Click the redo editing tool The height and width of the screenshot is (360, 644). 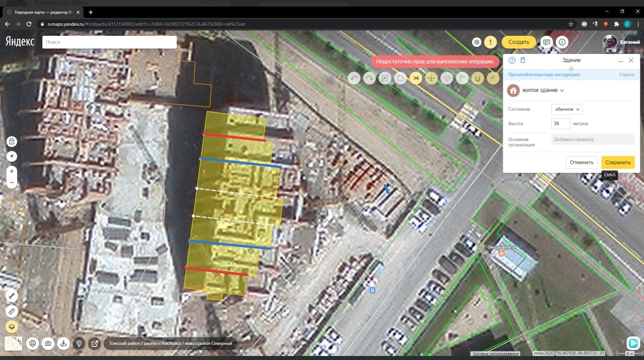(370, 78)
